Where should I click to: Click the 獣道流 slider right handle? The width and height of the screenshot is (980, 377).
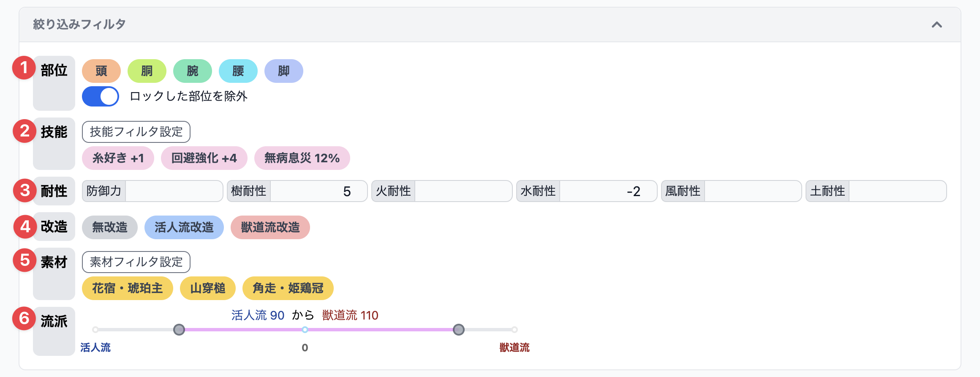point(459,330)
